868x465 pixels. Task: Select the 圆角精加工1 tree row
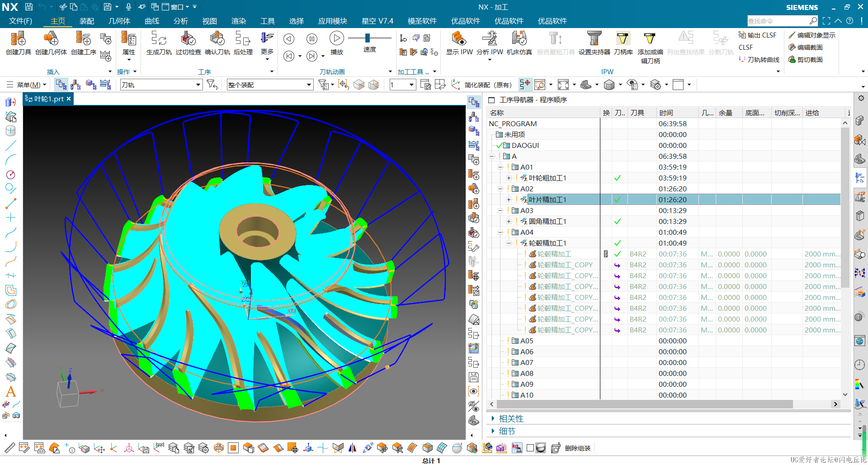coord(664,221)
